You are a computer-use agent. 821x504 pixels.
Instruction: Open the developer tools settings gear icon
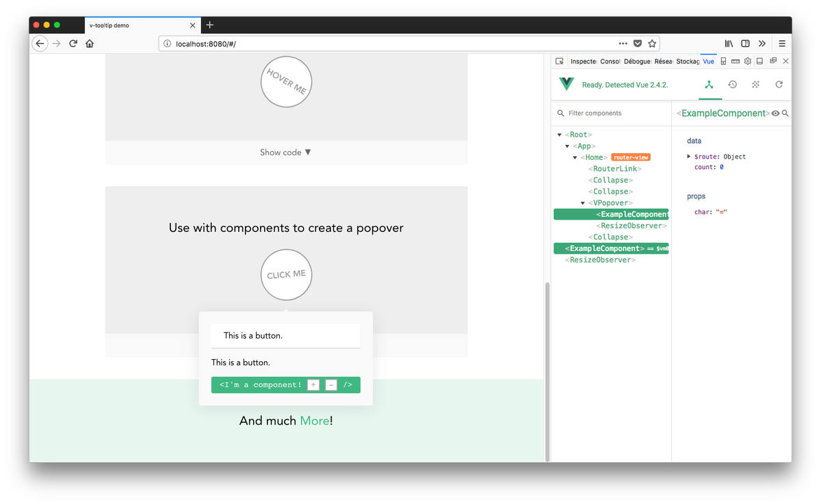pos(747,61)
